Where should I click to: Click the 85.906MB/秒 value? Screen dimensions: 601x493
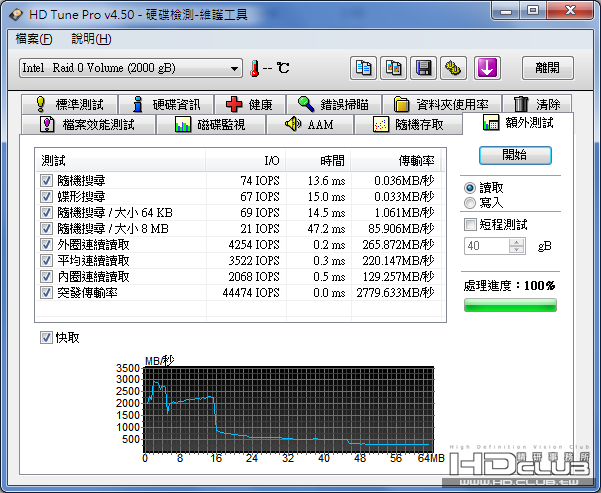tap(401, 229)
